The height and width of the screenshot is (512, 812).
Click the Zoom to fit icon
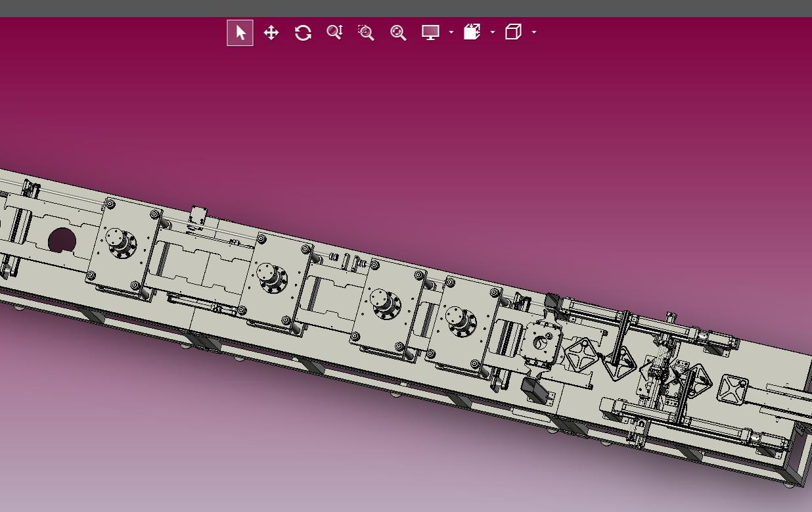coord(398,33)
